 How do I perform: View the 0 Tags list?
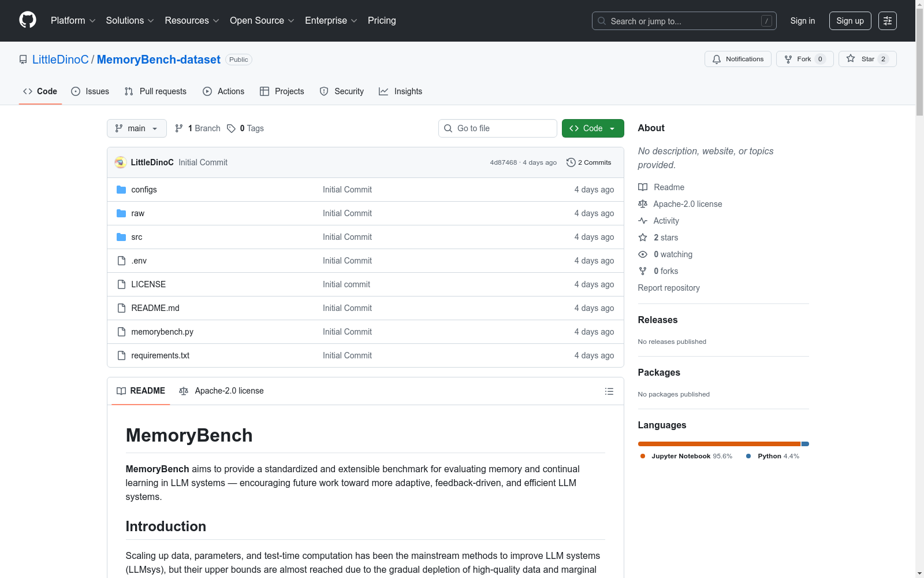click(x=245, y=128)
